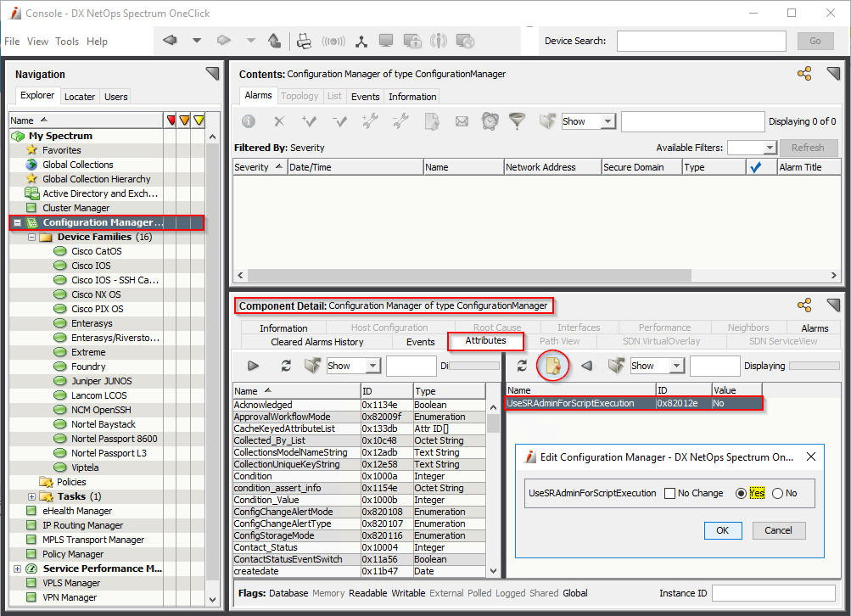Collapse the Device Families folder
Image resolution: width=851 pixels, height=616 pixels.
32,238
